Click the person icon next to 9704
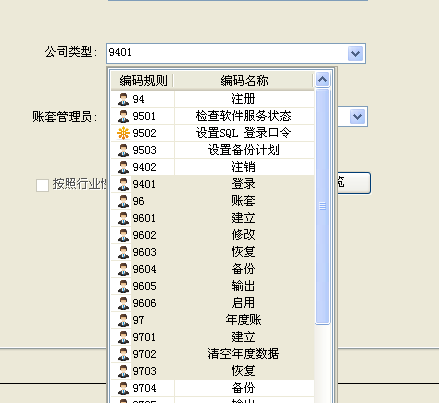 click(x=123, y=388)
